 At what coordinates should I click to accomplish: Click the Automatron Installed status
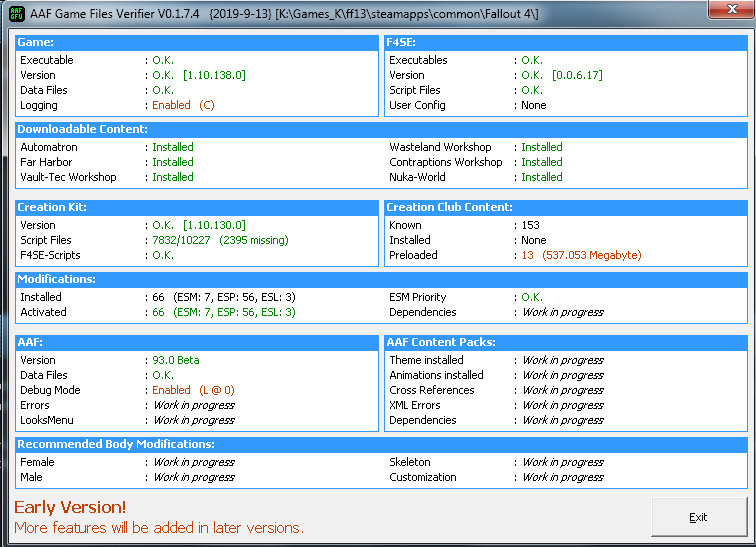pos(173,147)
